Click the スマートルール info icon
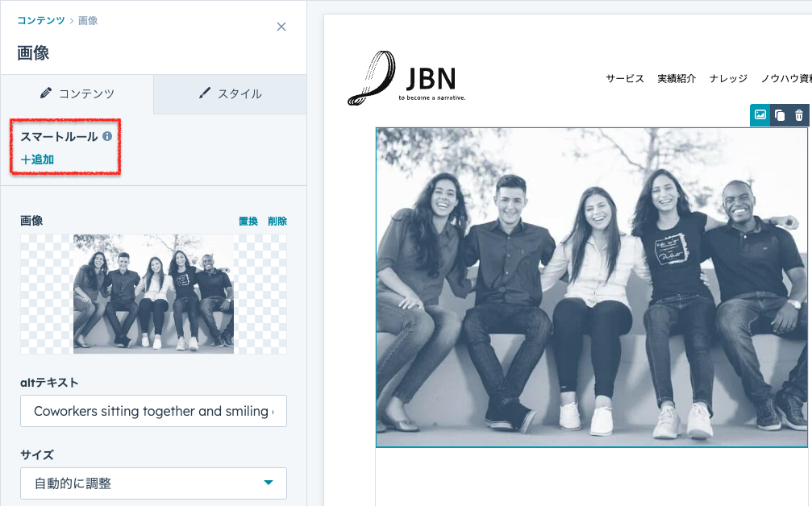 point(106,137)
